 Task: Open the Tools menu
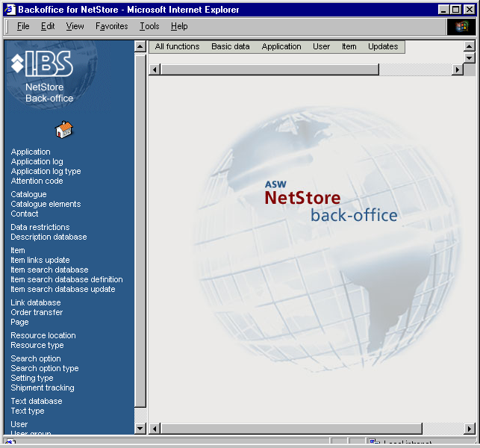coord(149,26)
